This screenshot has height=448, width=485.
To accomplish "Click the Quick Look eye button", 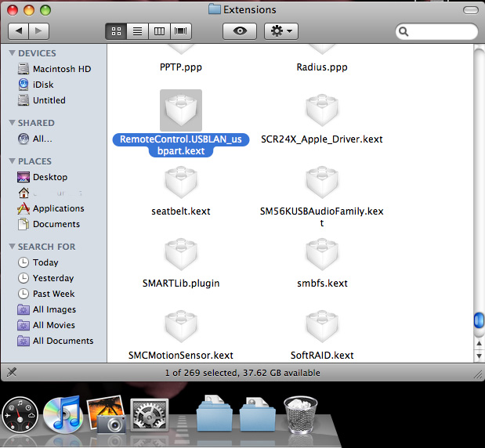I will 240,31.
